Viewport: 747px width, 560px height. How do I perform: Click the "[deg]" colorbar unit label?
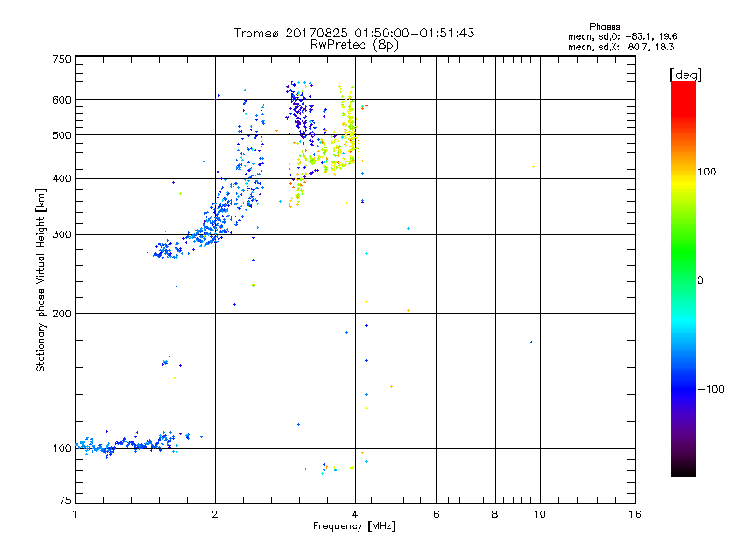(685, 75)
